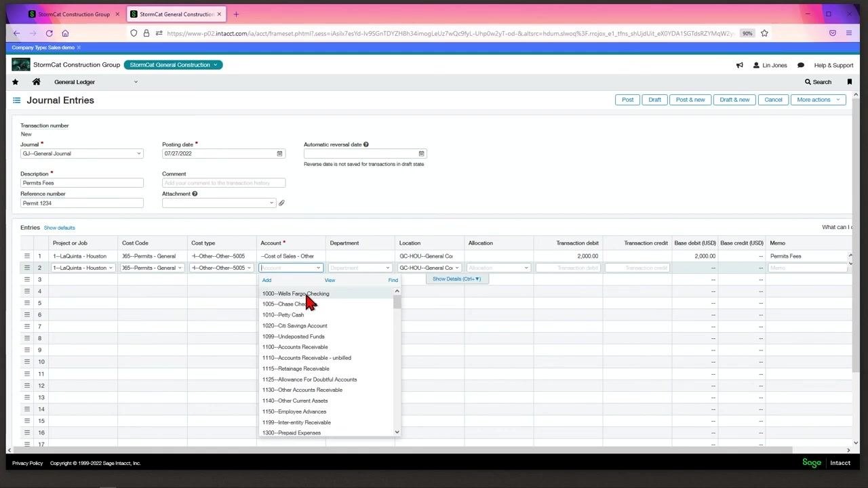
Task: Click the Show defaults link
Action: coord(60,228)
